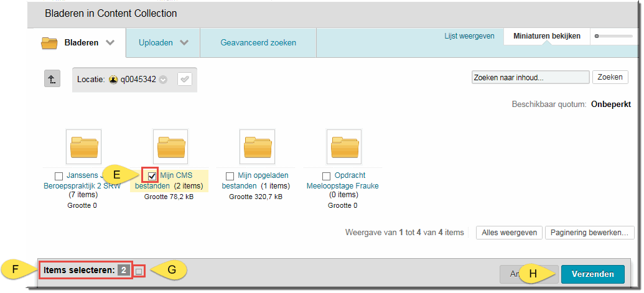Open the q0045342 location dropdown

[163, 80]
